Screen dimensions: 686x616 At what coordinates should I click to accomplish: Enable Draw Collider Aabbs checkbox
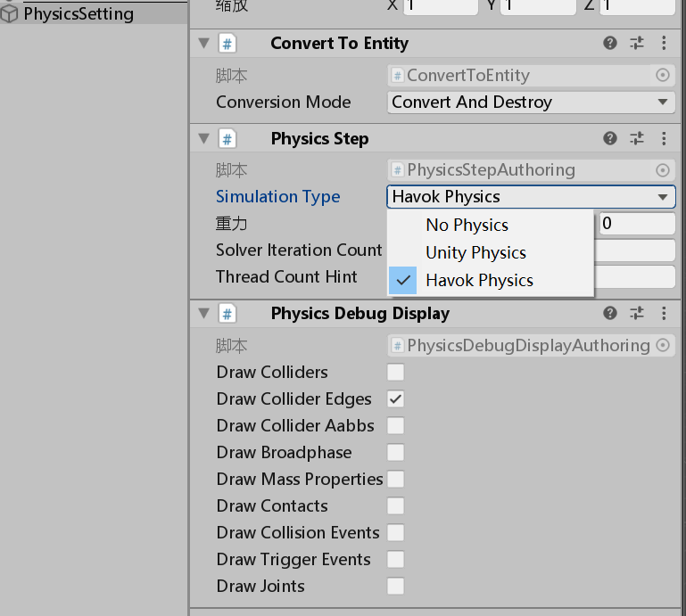tap(395, 426)
